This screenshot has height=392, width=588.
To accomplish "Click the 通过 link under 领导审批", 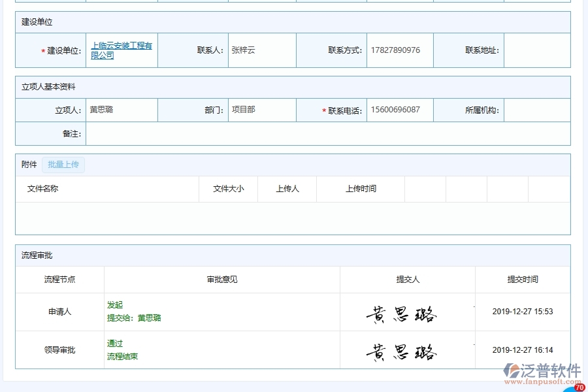I will pos(114,343).
